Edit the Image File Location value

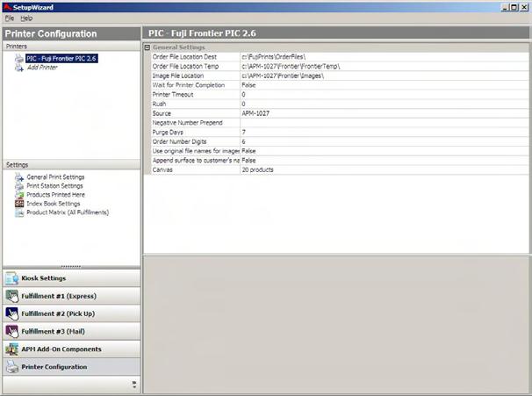pos(385,76)
